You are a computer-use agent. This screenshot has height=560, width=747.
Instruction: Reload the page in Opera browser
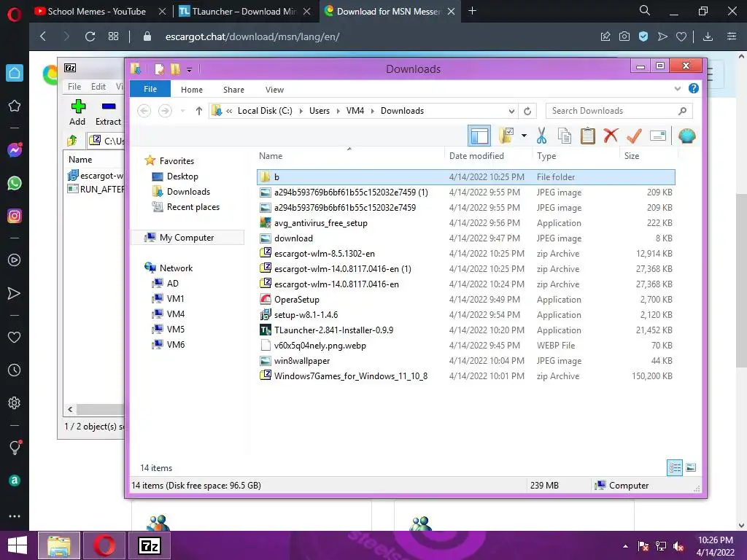(x=90, y=36)
